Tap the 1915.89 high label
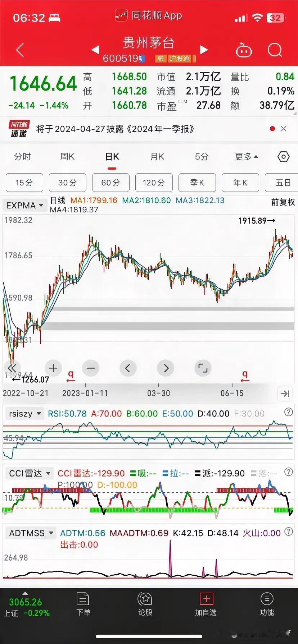The image size is (298, 644). [257, 221]
